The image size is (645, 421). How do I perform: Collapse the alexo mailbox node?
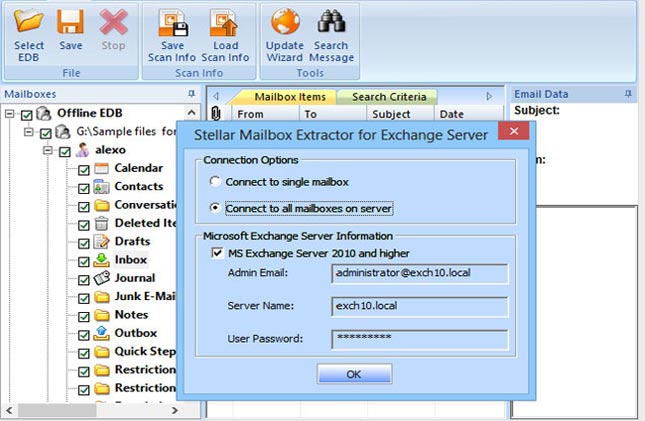pyautogui.click(x=48, y=150)
